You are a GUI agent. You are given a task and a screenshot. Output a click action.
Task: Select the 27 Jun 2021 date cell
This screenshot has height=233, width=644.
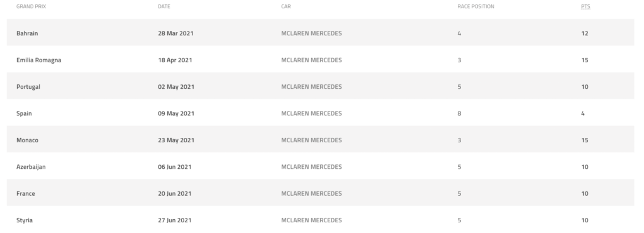pos(175,220)
